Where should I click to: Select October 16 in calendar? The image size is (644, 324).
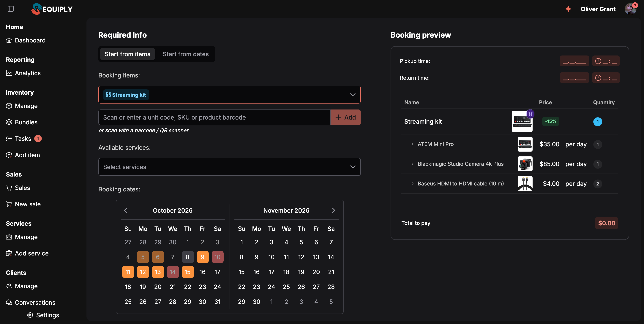(x=202, y=272)
